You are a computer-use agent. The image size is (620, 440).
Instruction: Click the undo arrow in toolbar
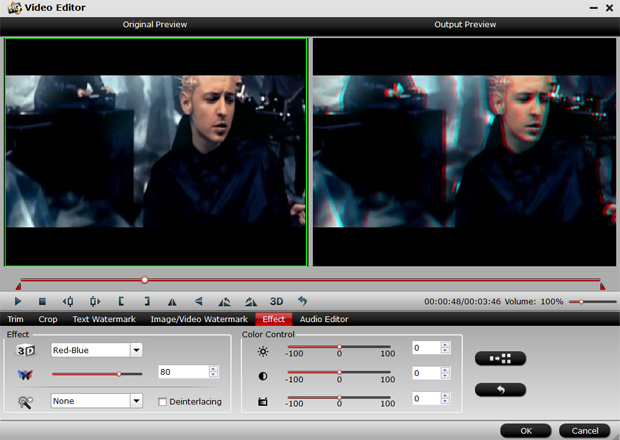click(302, 301)
